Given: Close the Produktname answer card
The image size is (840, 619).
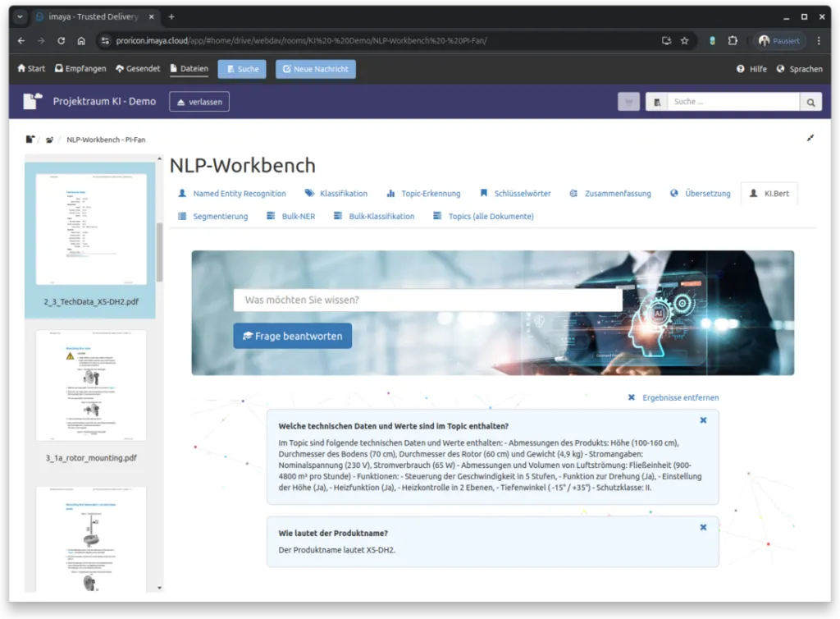Looking at the screenshot, I should [x=703, y=527].
